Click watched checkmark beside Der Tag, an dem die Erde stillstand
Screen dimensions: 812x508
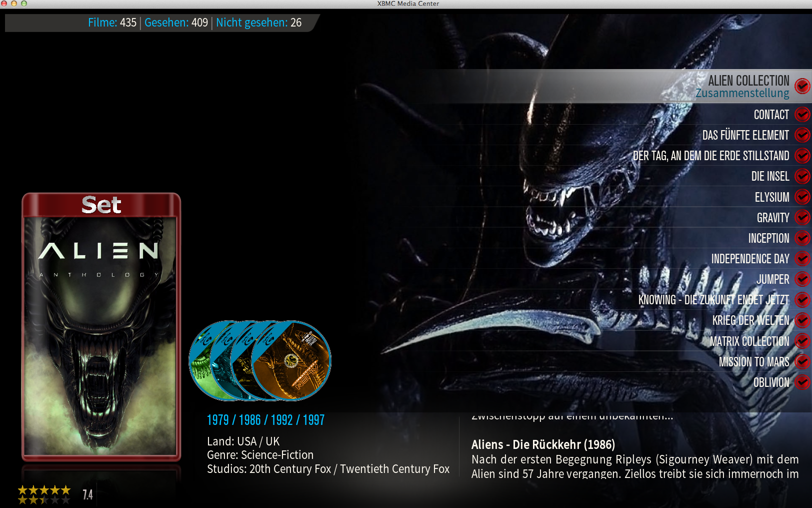click(x=802, y=156)
